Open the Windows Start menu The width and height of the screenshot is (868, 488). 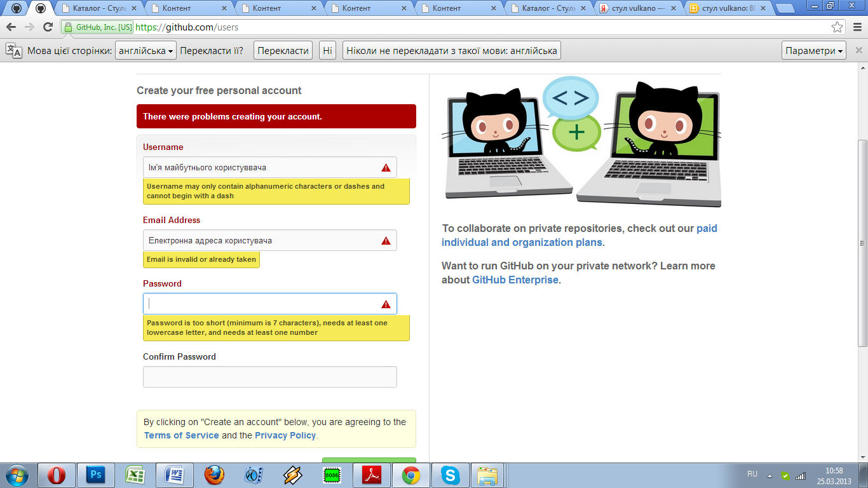tap(17, 475)
